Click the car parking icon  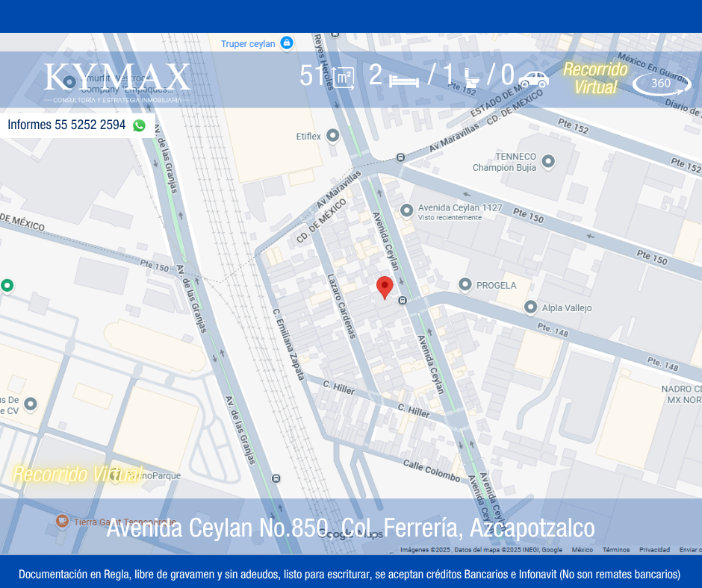(x=533, y=78)
